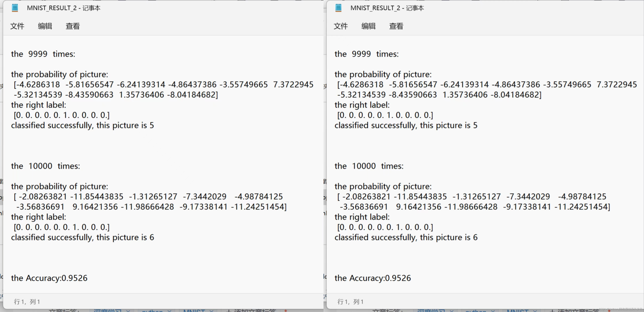Open 查看 menu in left Notepad window
This screenshot has height=312, width=644.
point(73,26)
